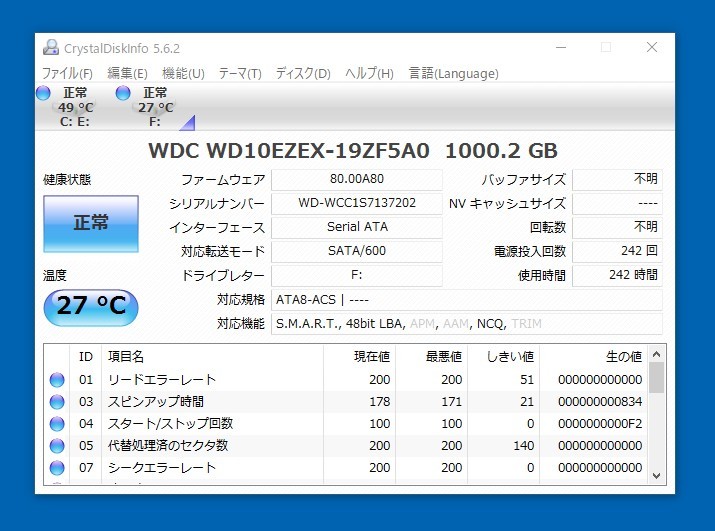Click the 最悪値 column header

click(x=431, y=357)
